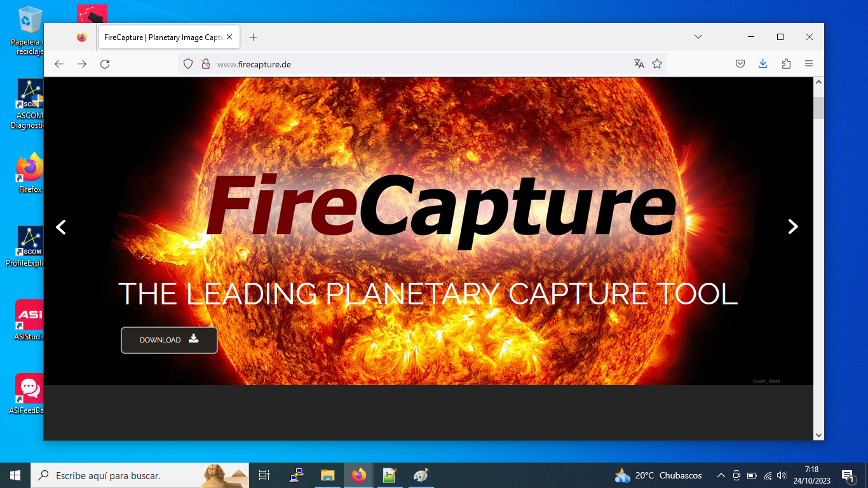Click the taskbar search box
Viewport: 868px width, 488px height.
[140, 475]
